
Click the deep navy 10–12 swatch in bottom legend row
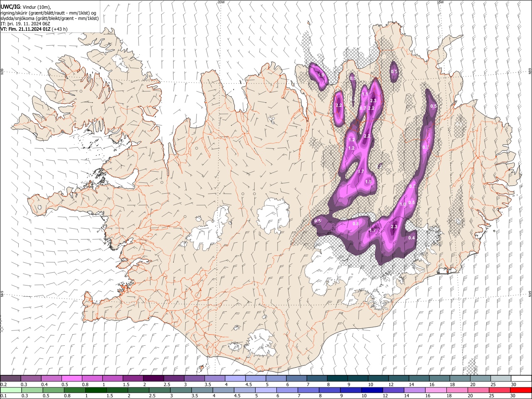pos(372,390)
